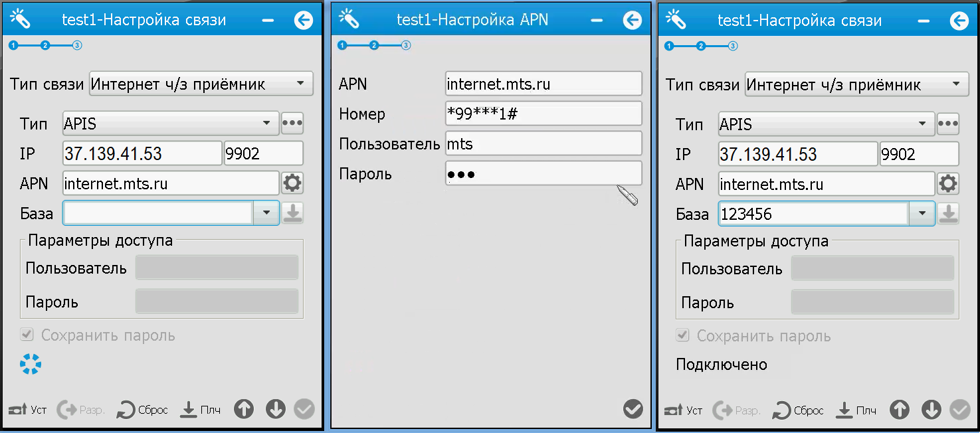Click the wand logo in the right window
980x433 pixels.
(x=676, y=19)
